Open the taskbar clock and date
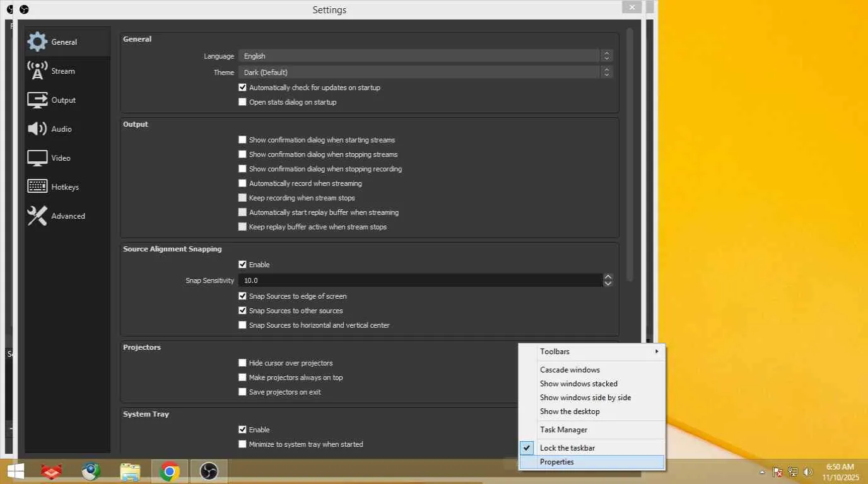The image size is (868, 484). [x=840, y=472]
